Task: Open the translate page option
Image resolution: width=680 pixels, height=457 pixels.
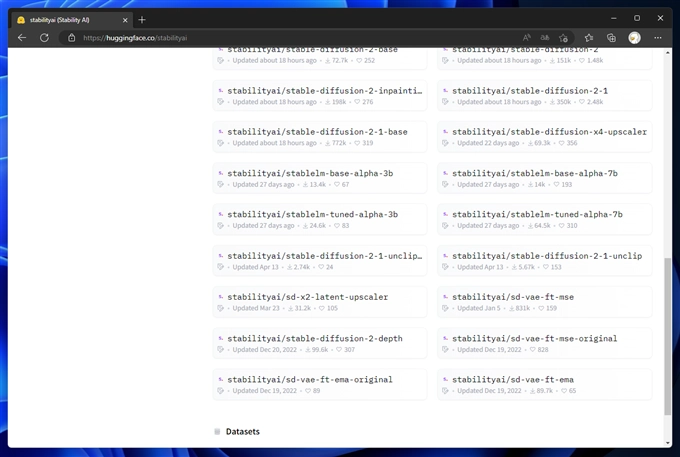Action: 545,38
